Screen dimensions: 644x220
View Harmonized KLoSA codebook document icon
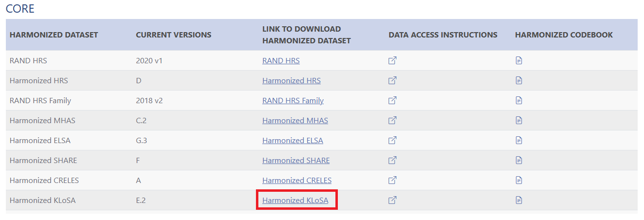(x=519, y=200)
